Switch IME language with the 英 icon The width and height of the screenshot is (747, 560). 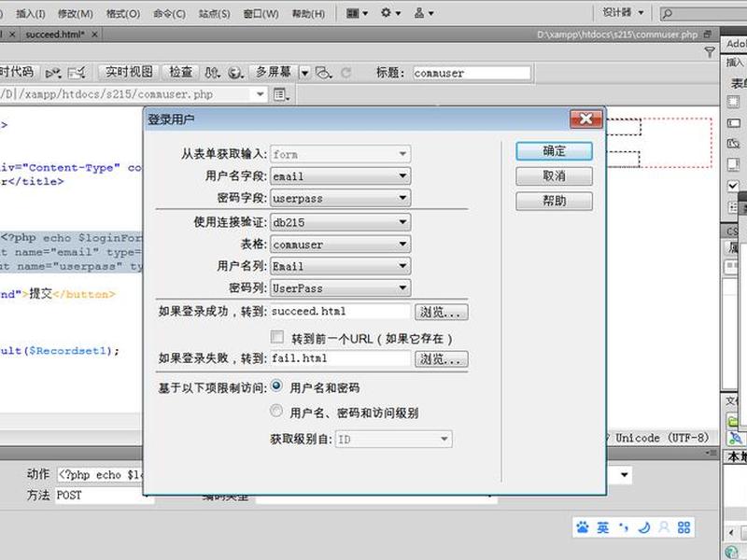(x=602, y=527)
